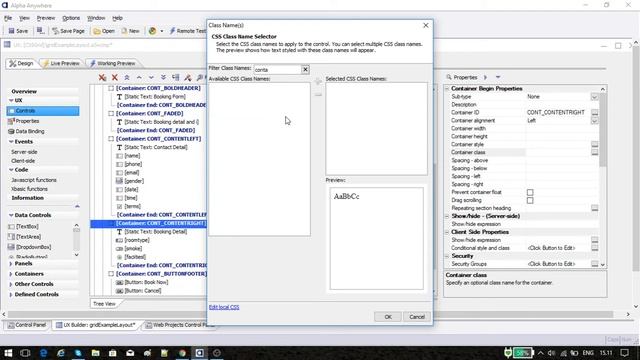Open the File menu
640x360 pixels.
tap(8, 18)
